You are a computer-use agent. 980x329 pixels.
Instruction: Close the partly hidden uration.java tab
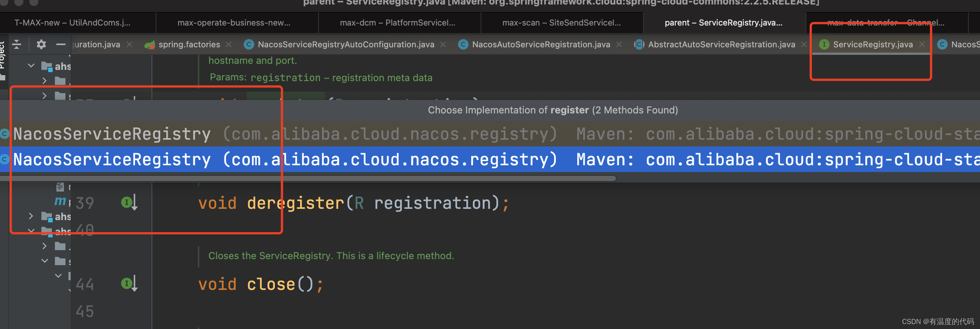click(129, 44)
